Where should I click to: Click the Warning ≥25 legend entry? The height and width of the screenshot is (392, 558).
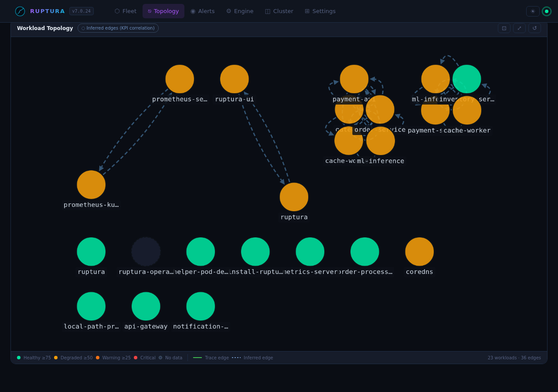click(113, 358)
